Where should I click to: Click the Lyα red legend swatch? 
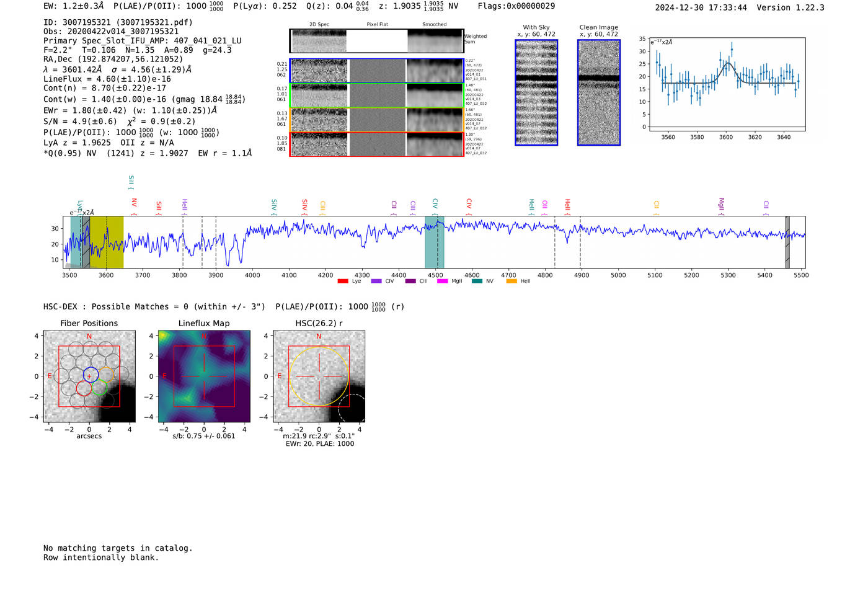343,282
